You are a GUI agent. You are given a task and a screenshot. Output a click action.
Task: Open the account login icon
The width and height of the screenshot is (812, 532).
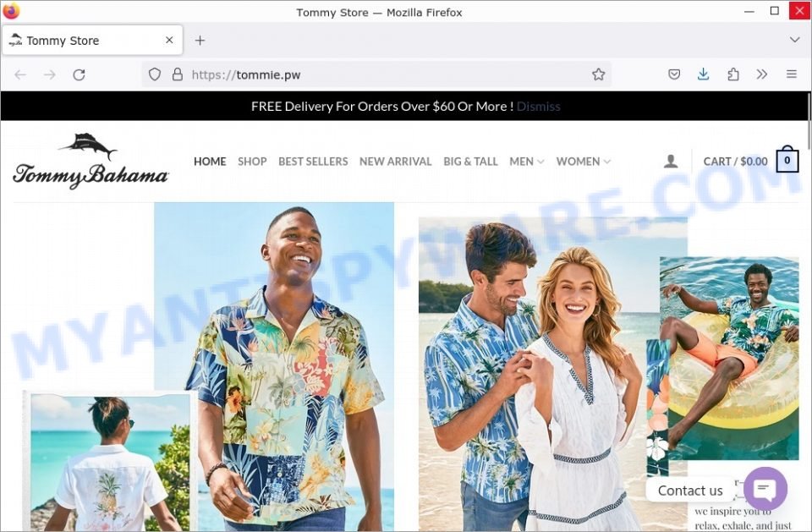point(671,162)
